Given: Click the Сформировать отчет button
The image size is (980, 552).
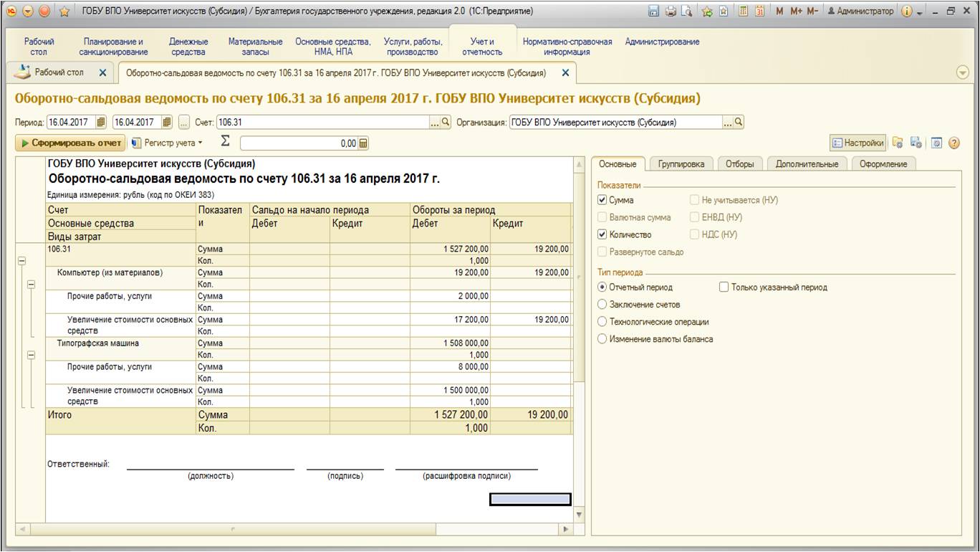Looking at the screenshot, I should (x=69, y=143).
